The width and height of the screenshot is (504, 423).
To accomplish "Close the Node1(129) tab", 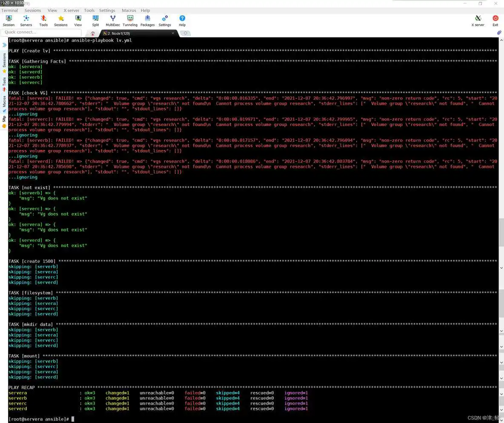I will click(173, 33).
